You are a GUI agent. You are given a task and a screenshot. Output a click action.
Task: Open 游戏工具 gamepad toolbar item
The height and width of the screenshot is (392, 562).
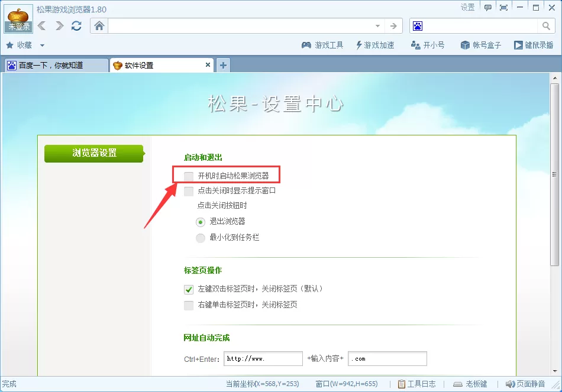point(322,45)
